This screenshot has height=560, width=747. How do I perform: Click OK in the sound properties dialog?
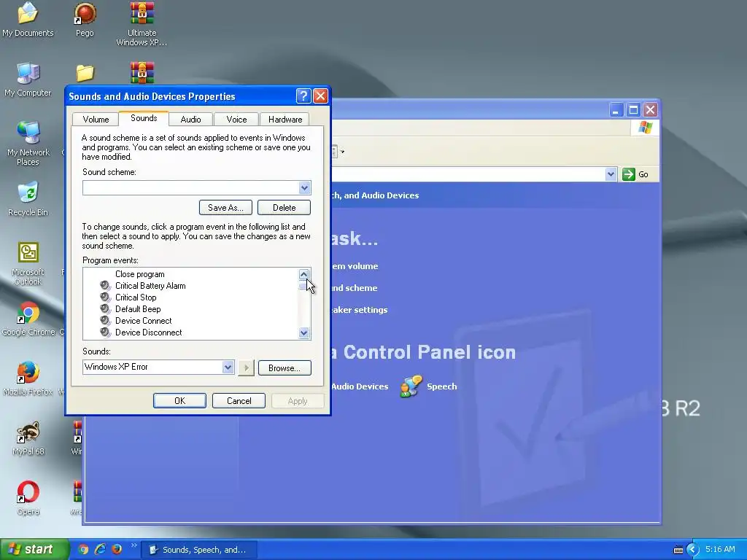(x=179, y=401)
